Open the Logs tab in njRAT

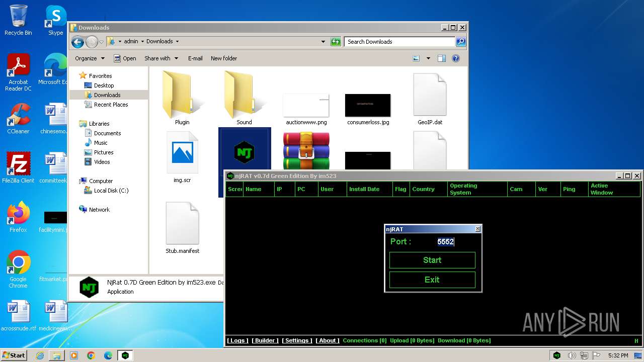(x=237, y=340)
